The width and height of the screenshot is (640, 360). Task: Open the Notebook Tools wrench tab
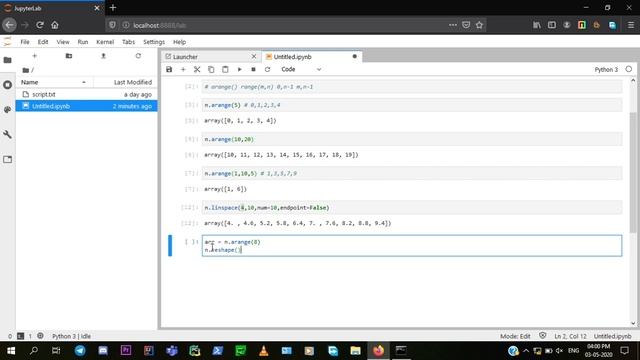7,134
